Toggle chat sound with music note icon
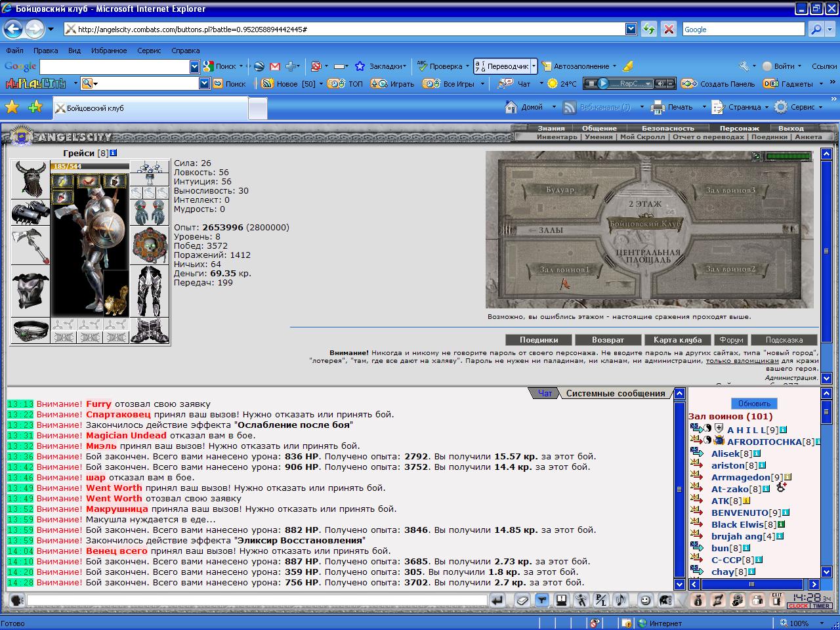Image resolution: width=840 pixels, height=630 pixels. 620,600
